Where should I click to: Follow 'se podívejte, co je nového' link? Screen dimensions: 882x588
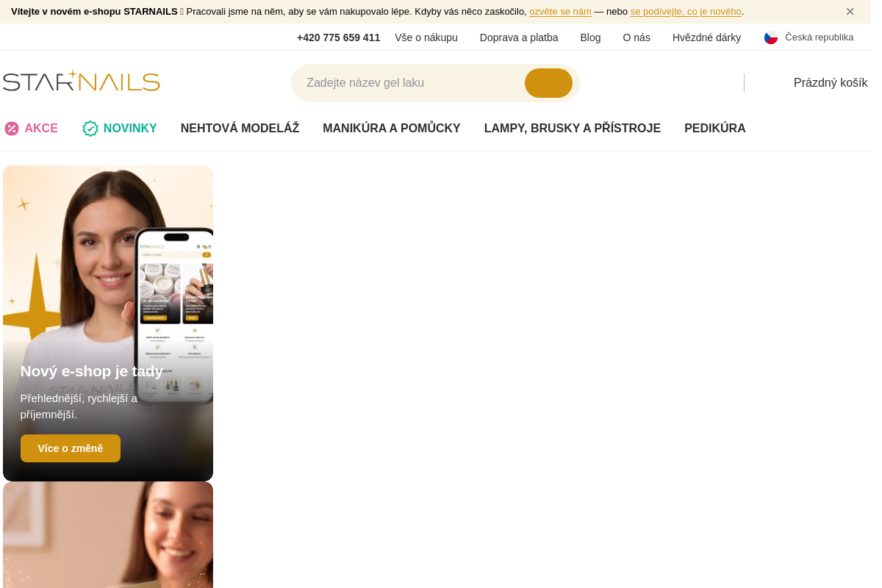pyautogui.click(x=686, y=12)
